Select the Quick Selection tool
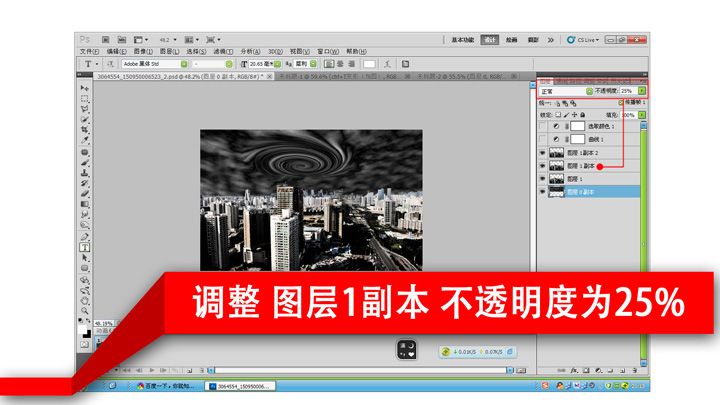This screenshot has width=720, height=405. [84, 119]
